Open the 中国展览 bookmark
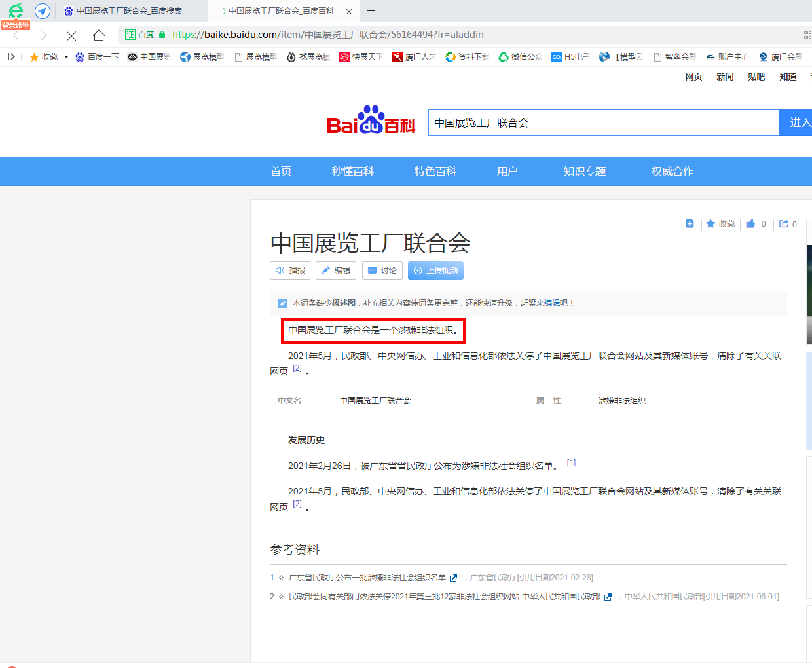This screenshot has width=812, height=668. 149,57
